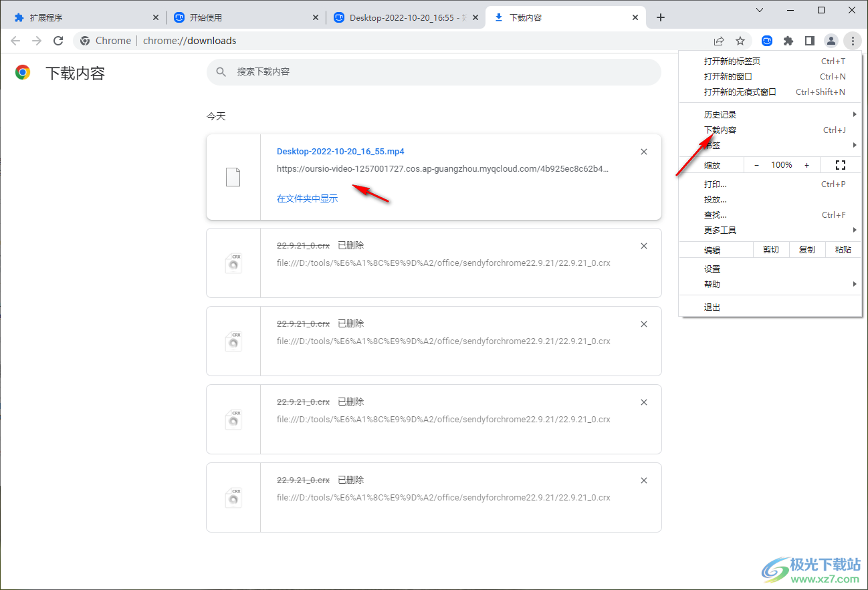
Task: Bookmark this page with star icon
Action: coord(740,41)
